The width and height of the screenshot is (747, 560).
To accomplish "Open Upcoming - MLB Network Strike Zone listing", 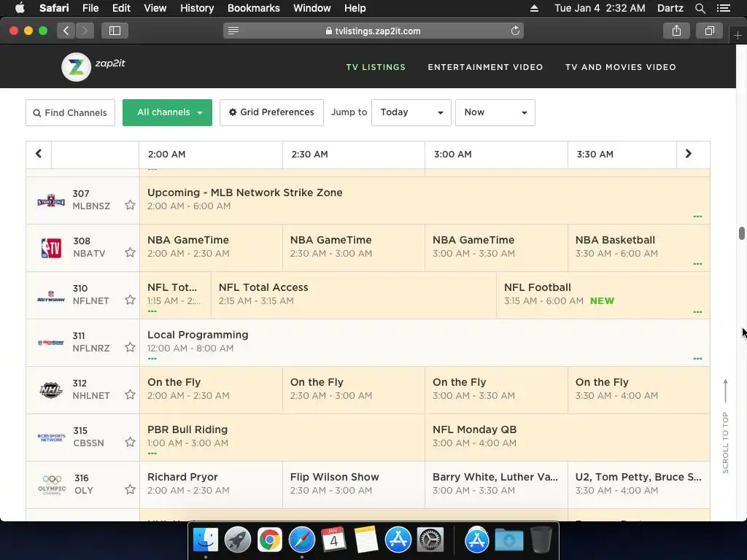I will click(x=425, y=201).
